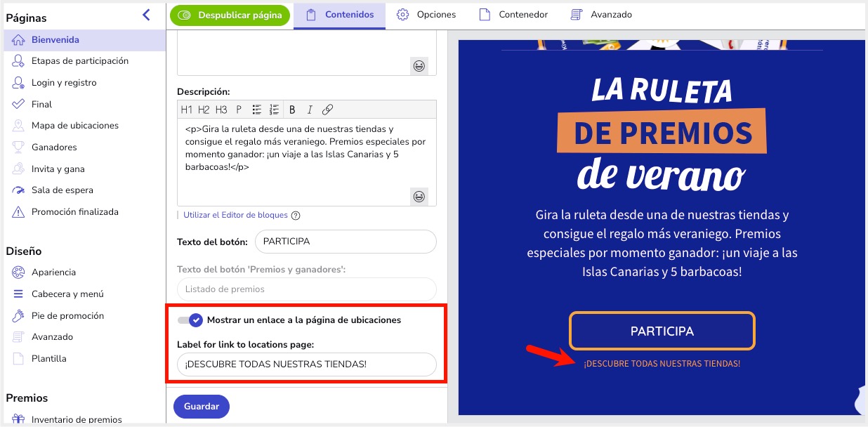Screen dimensions: 868x427
Task: Toggle italic formatting in description editor
Action: [309, 110]
